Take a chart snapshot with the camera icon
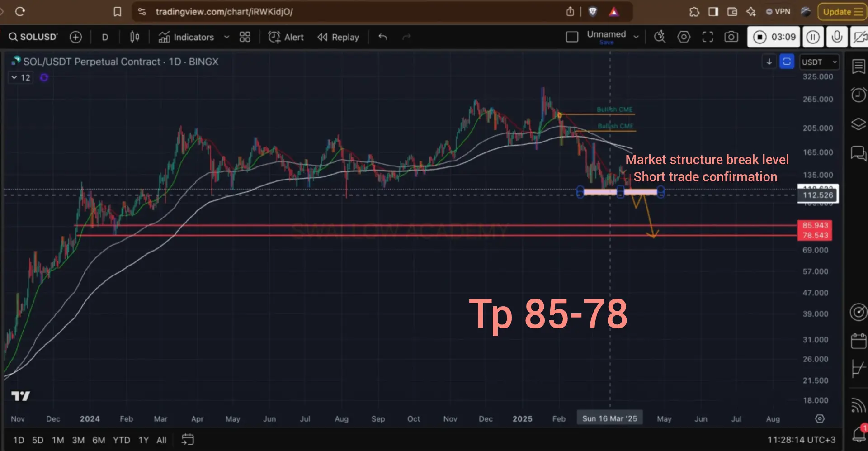This screenshot has width=868, height=451. [x=731, y=37]
